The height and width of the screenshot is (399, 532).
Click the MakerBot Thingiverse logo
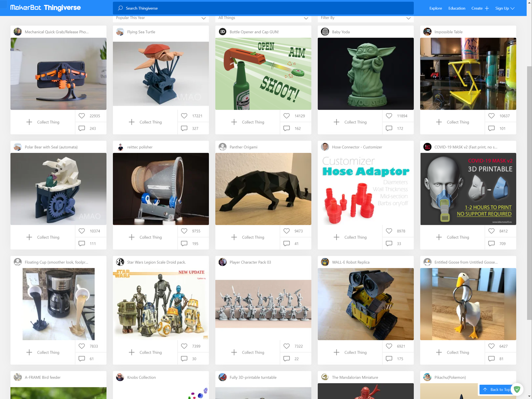pos(46,8)
